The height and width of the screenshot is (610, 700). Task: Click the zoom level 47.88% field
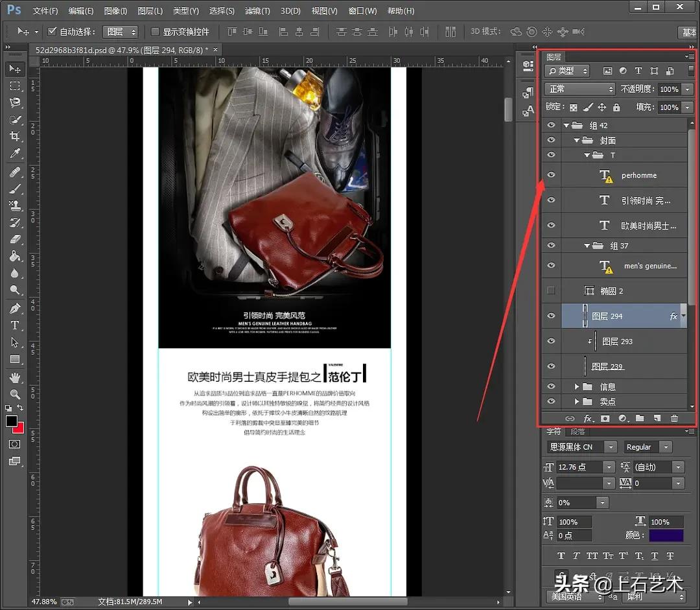[44, 602]
